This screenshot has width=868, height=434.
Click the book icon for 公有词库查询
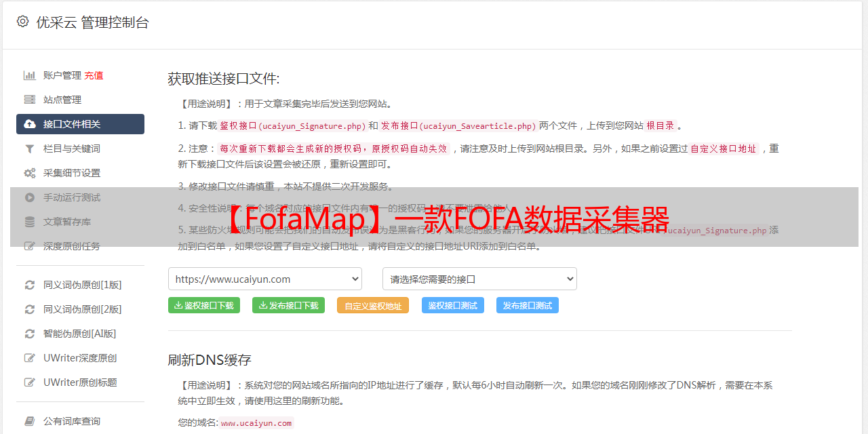click(29, 421)
